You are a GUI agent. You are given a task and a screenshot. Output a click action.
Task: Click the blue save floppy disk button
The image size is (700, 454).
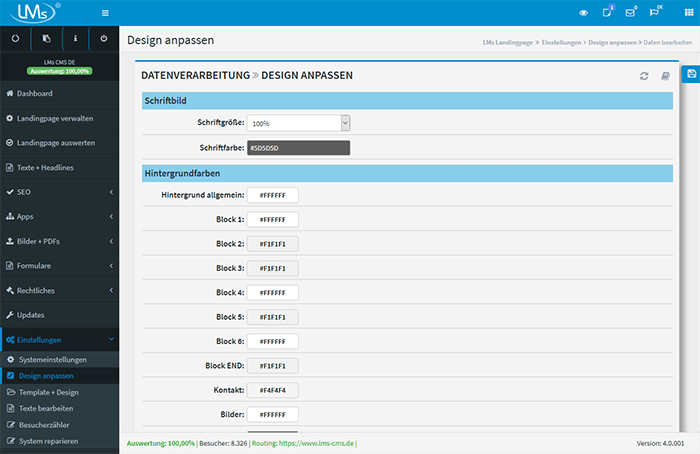690,75
